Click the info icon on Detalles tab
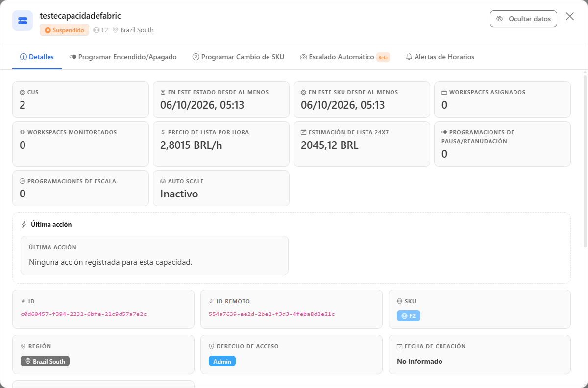588x388 pixels. coord(23,57)
